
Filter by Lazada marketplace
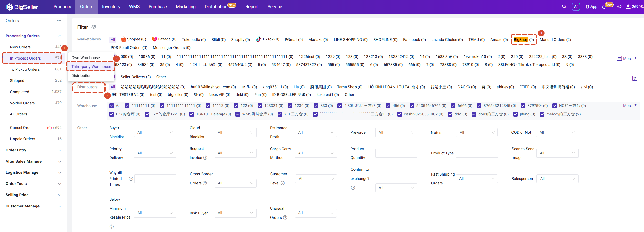click(164, 39)
